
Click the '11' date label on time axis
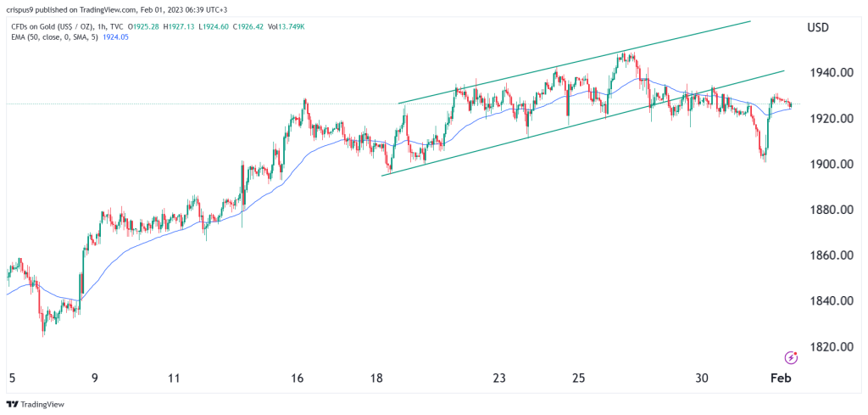click(174, 379)
